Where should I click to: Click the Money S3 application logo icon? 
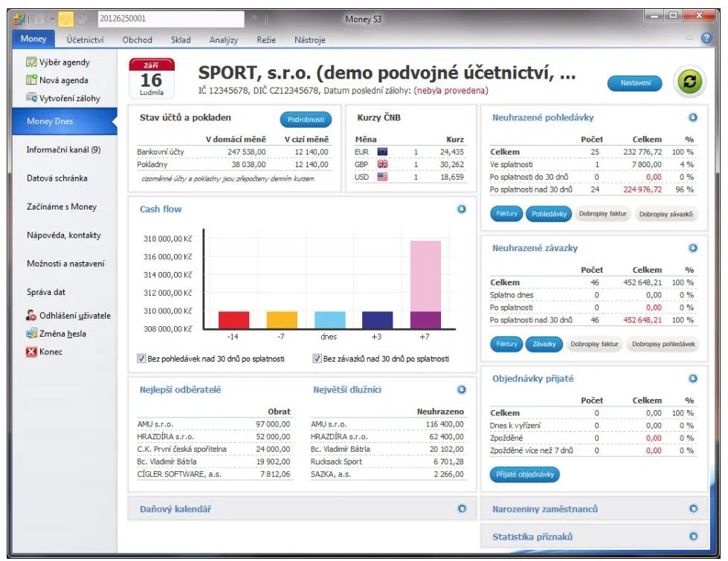(19, 19)
